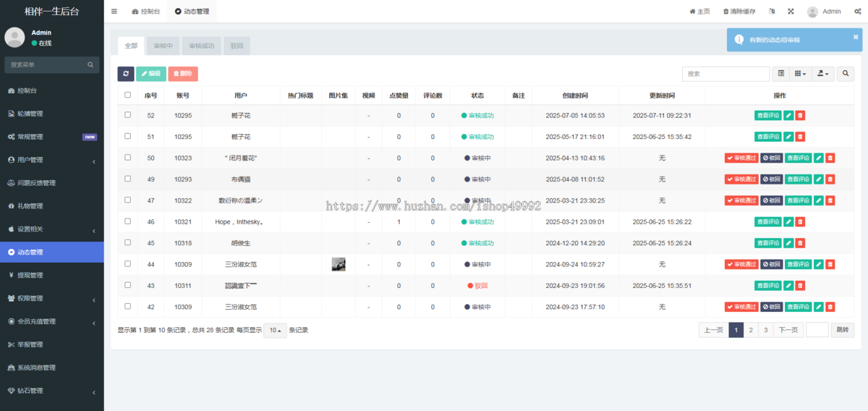Tick the select-all checkbox in table header
Viewport: 868px width, 411px height.
pos(128,95)
